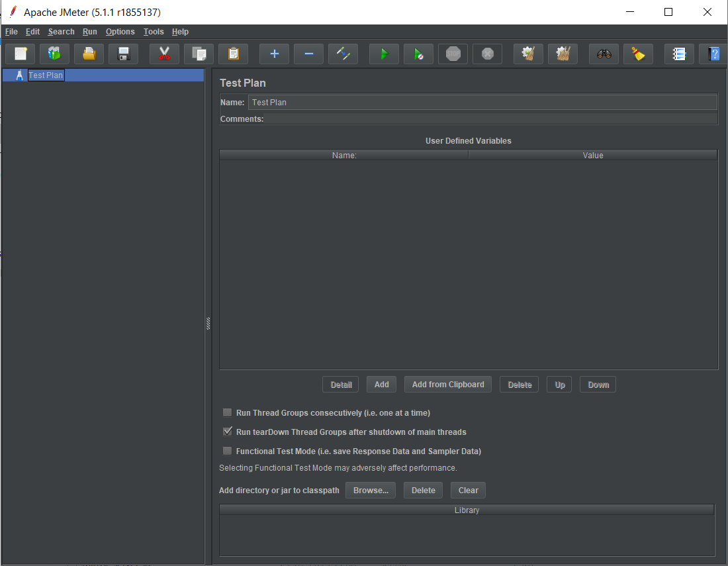Click Delete button under variables table
Viewport: 728px width, 566px height.
(x=520, y=385)
